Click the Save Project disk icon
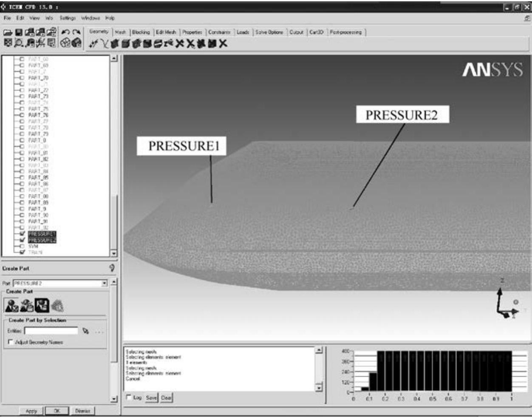This screenshot has width=532, height=417. point(19,32)
